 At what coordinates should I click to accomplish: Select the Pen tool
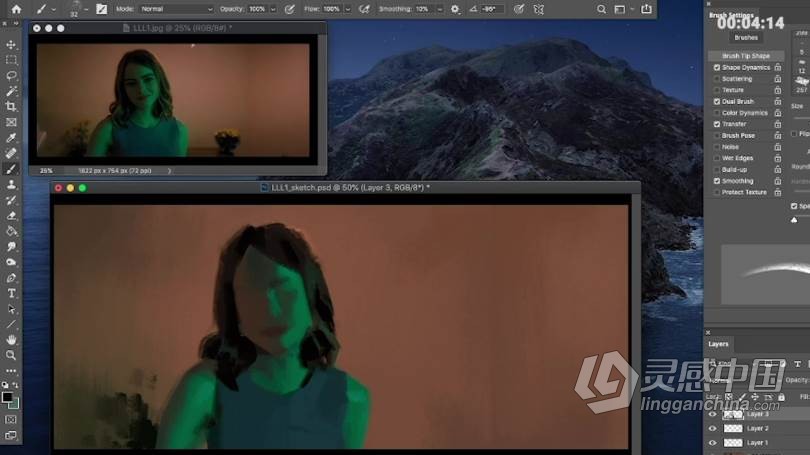11,278
